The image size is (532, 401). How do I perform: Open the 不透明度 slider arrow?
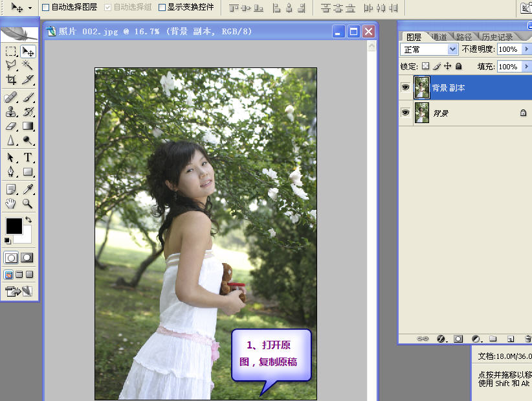click(x=526, y=49)
